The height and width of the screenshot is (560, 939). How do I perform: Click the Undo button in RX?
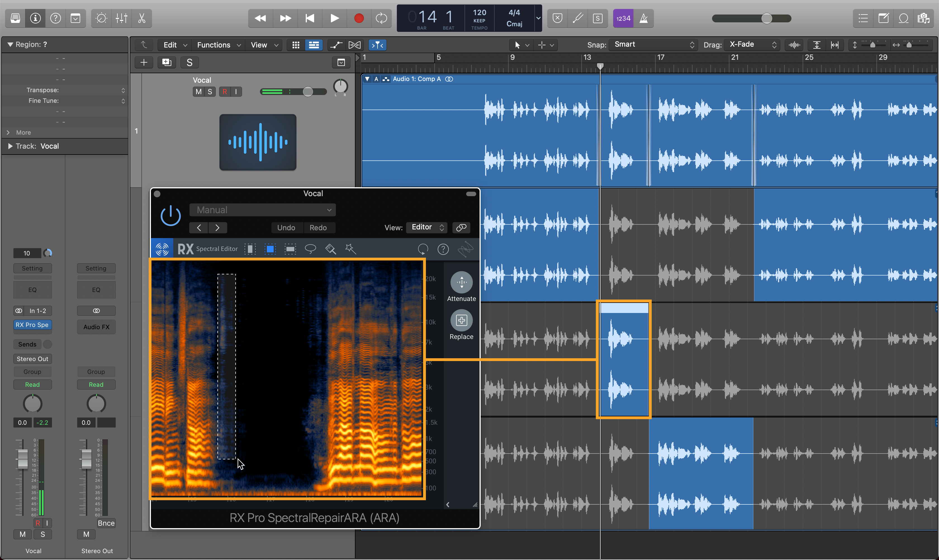[x=286, y=227]
